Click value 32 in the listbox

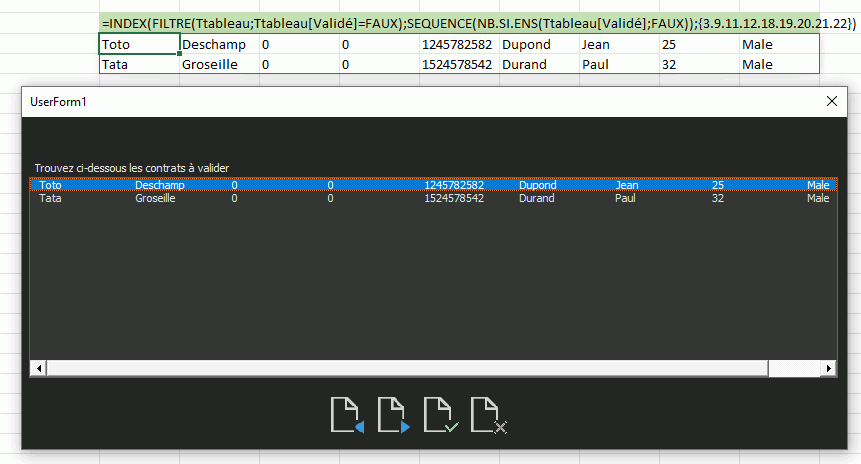pos(718,198)
